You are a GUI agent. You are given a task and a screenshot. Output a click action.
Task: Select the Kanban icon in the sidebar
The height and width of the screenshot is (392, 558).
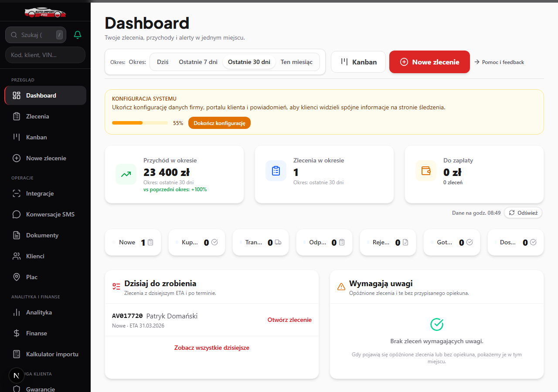pos(17,137)
